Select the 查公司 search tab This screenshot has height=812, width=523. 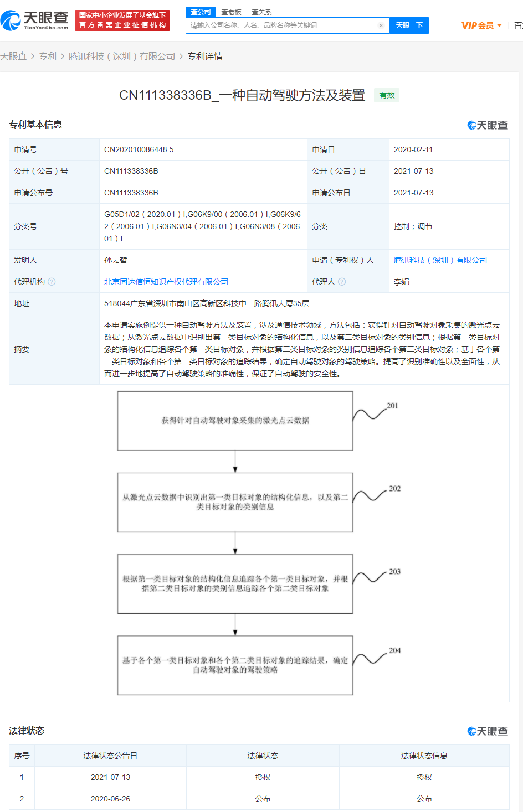point(200,12)
